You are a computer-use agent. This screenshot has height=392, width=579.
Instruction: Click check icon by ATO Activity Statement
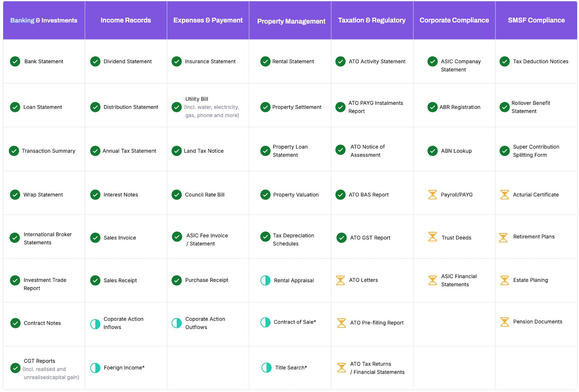[x=340, y=61]
